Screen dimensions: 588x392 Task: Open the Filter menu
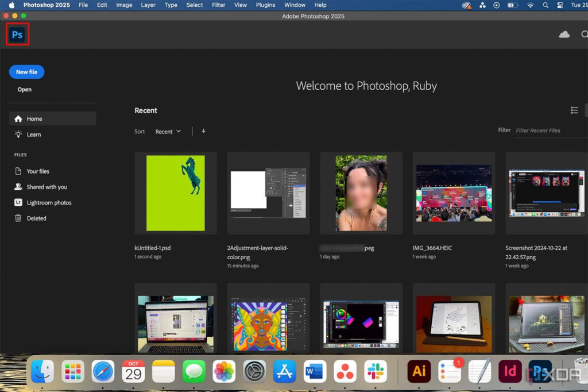coord(219,5)
